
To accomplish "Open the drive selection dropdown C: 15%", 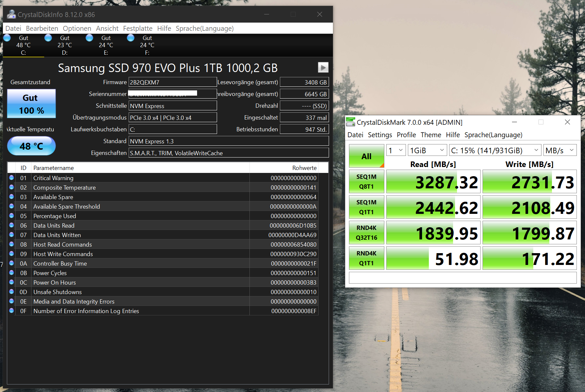I will [495, 150].
